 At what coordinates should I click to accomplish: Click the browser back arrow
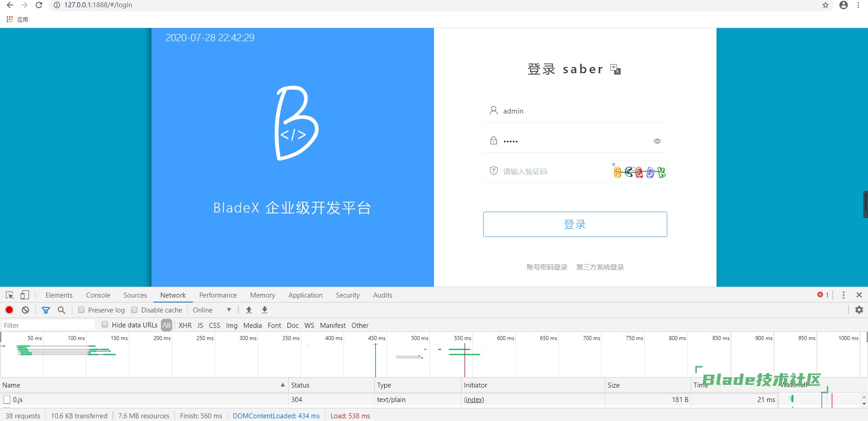(x=10, y=5)
